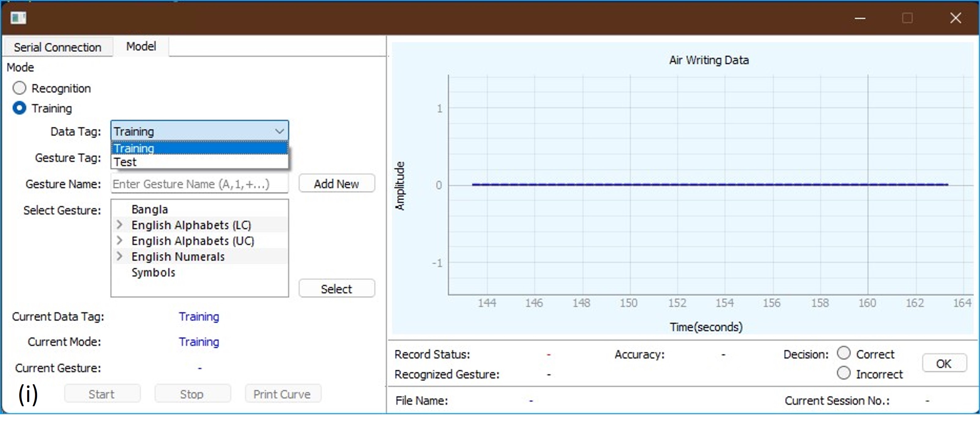Screen dimensions: 980x424
Task: Switch to the Serial Connection tab
Action: tap(58, 47)
